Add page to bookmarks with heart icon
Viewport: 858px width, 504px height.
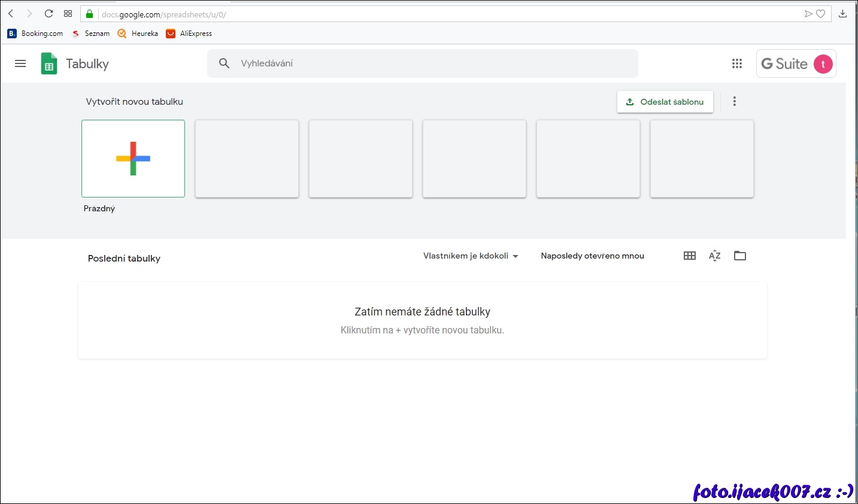pyautogui.click(x=821, y=14)
